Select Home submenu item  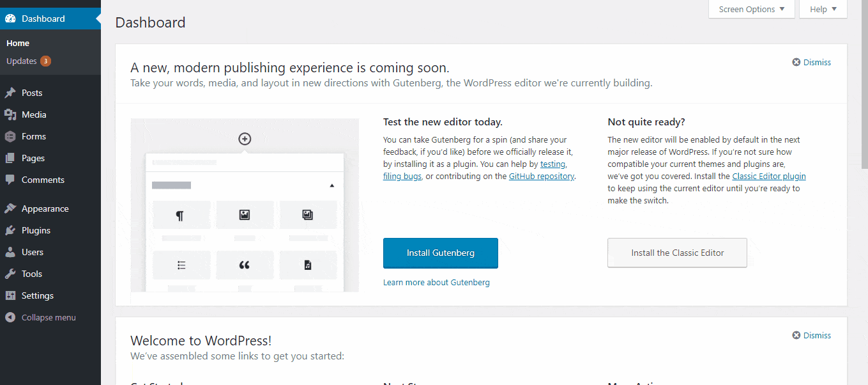pyautogui.click(x=18, y=43)
